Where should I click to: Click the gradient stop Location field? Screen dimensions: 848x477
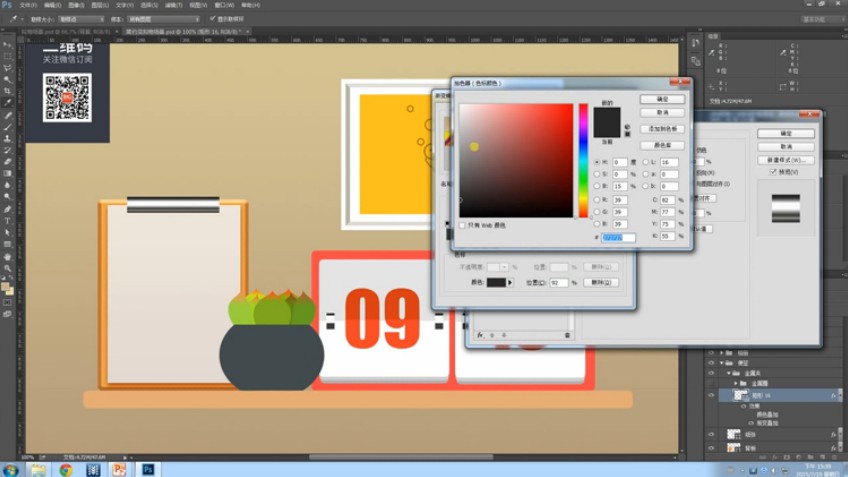[559, 282]
